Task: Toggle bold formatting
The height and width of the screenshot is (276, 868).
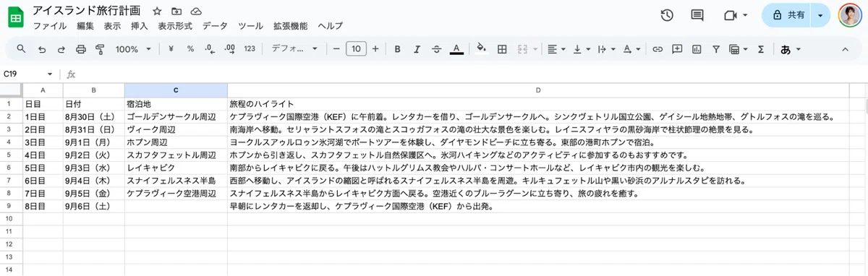Action: tap(397, 49)
